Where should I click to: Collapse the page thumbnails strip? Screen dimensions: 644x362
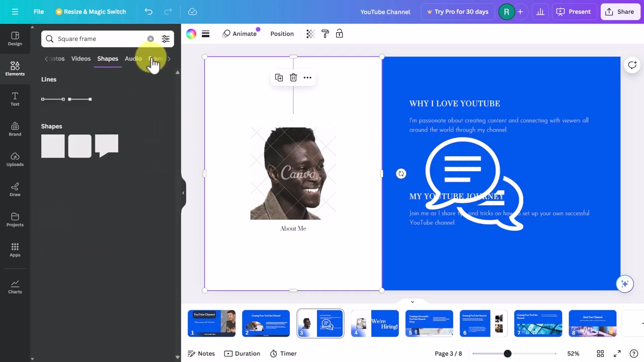[413, 302]
